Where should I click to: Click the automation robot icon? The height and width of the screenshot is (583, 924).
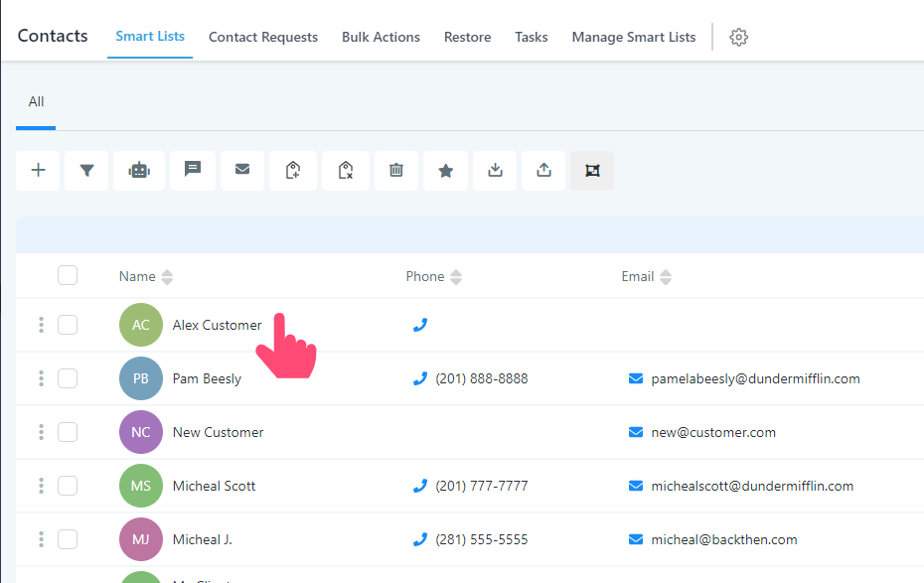(x=139, y=170)
